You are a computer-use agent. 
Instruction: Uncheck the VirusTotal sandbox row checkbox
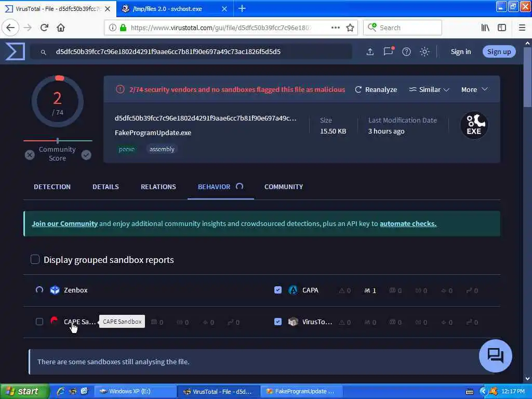tap(278, 322)
